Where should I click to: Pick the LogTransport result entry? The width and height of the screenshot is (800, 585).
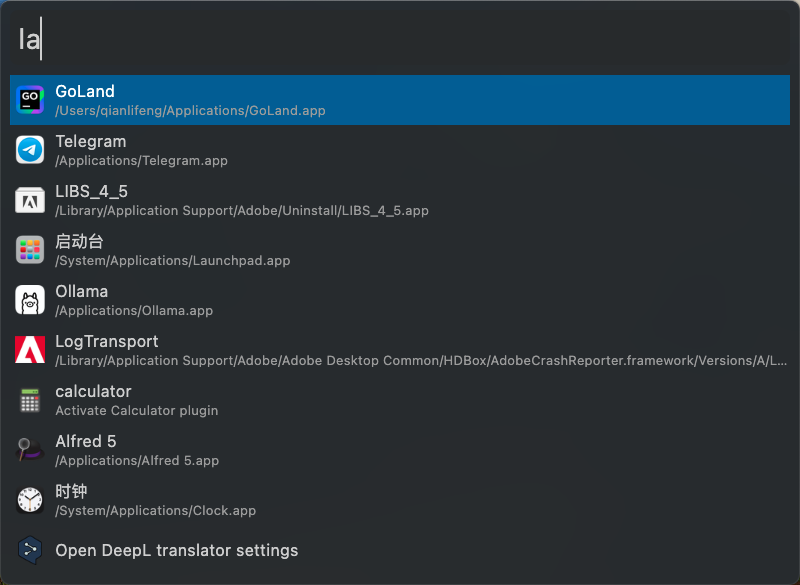[x=400, y=350]
